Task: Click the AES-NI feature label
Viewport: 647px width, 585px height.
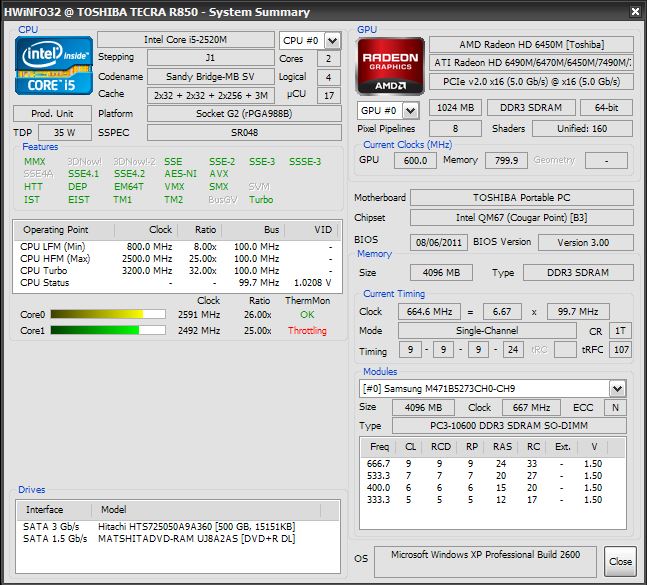Action: click(181, 174)
